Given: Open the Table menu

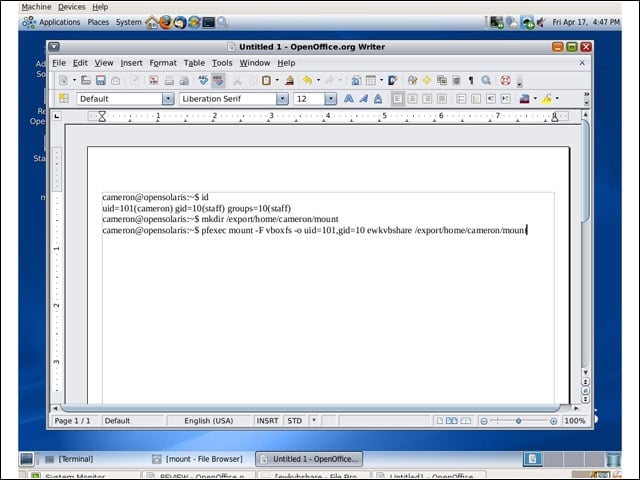Looking at the screenshot, I should tap(194, 63).
